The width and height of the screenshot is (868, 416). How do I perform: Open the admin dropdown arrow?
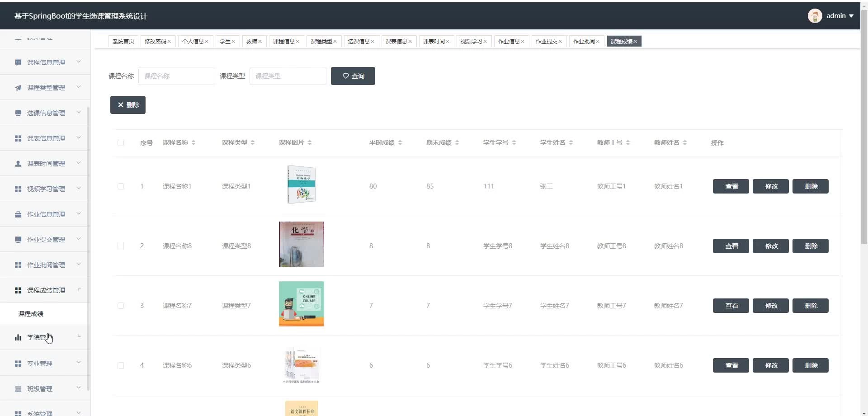pos(851,16)
